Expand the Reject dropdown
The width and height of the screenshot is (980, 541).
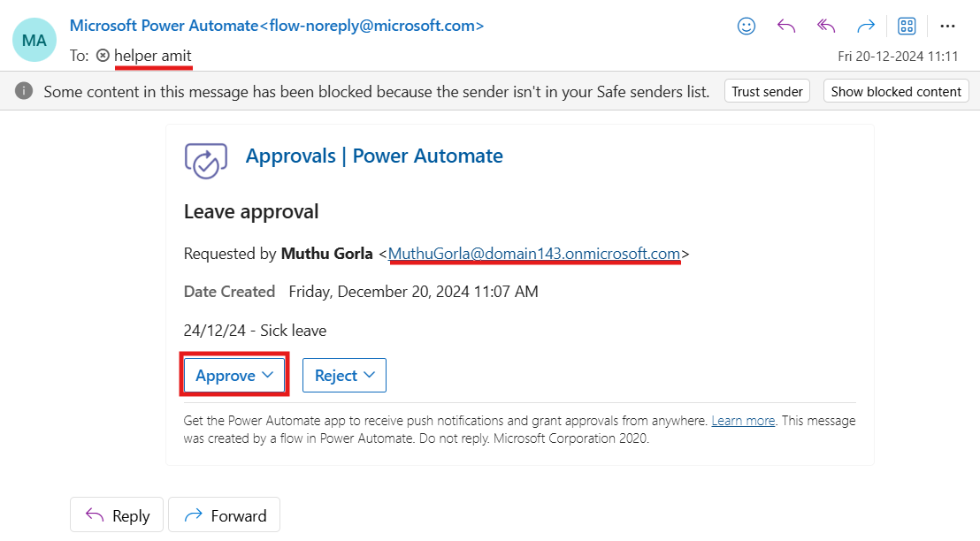click(345, 376)
